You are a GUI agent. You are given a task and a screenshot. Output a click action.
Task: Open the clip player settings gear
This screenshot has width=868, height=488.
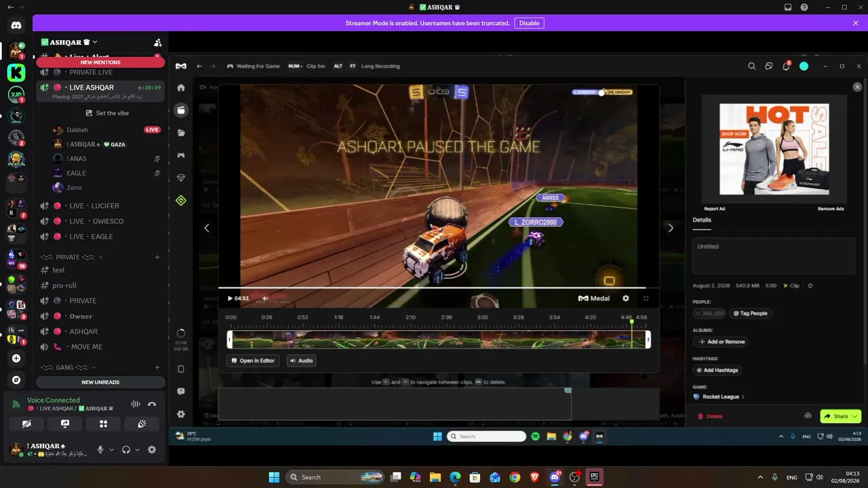click(625, 298)
